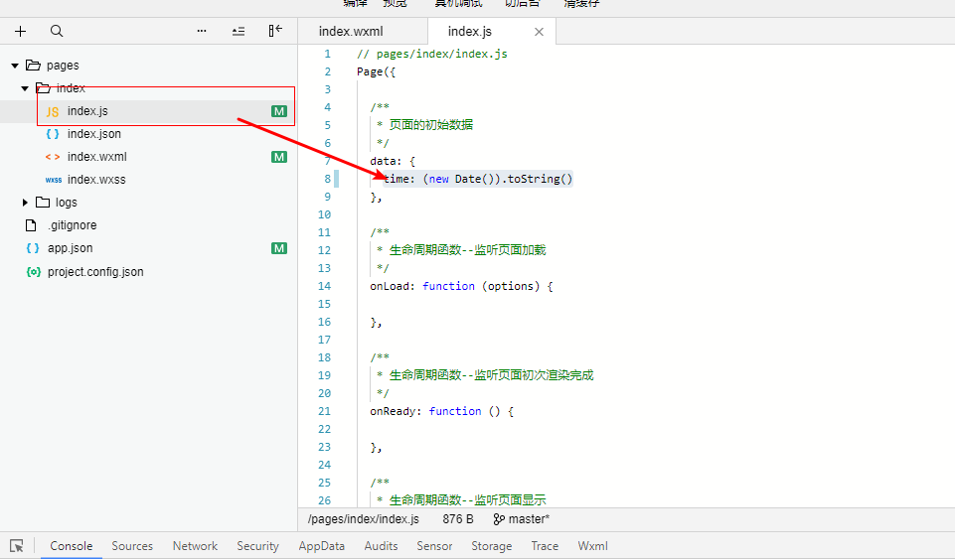Open app.json from file tree
This screenshot has width=955, height=560.
pos(70,248)
